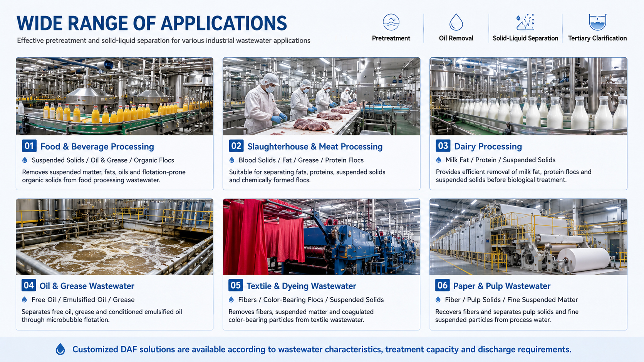
Task: Click the droplet bullet beside Free Oil / Emulsified Oil
Action: click(25, 300)
